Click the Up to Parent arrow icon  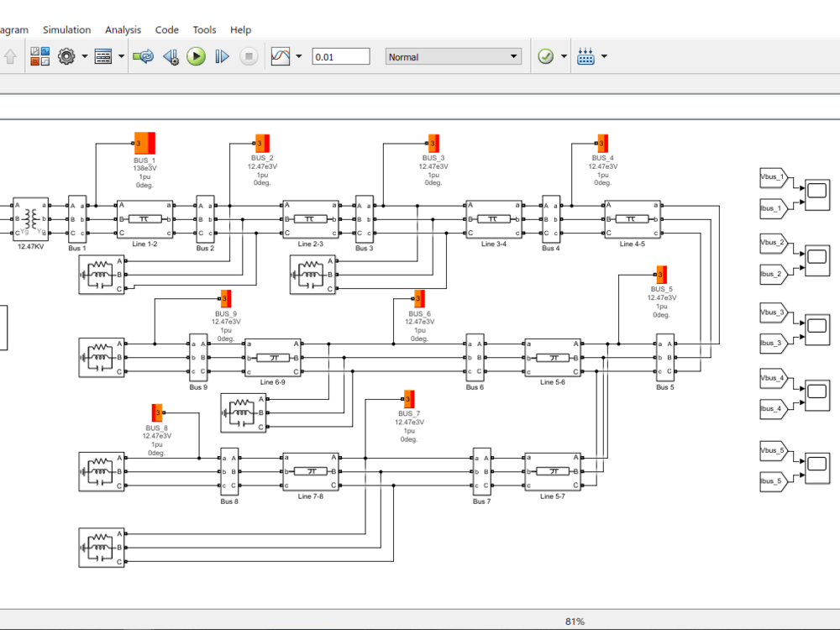(x=10, y=56)
